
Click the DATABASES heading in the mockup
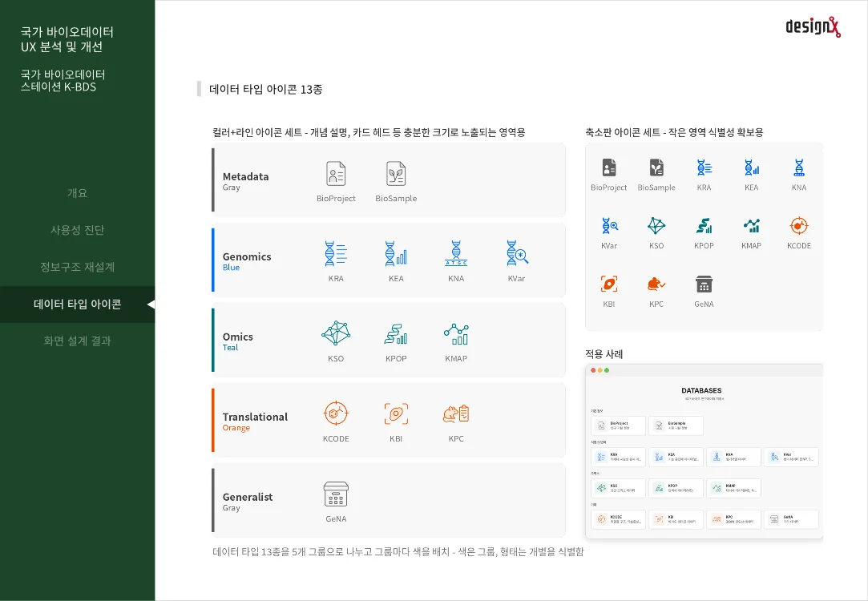[x=701, y=390]
